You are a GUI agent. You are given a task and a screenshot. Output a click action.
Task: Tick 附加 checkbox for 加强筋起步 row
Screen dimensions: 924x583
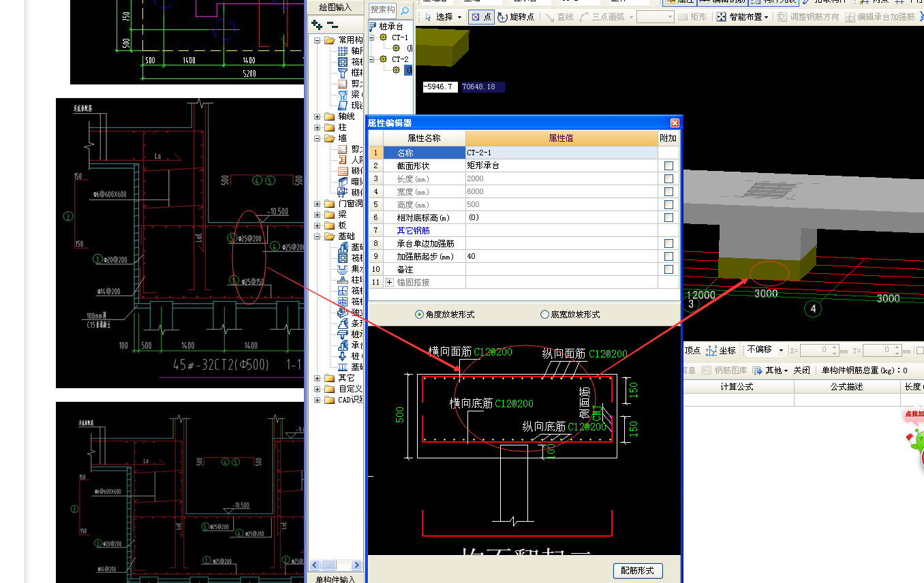668,256
